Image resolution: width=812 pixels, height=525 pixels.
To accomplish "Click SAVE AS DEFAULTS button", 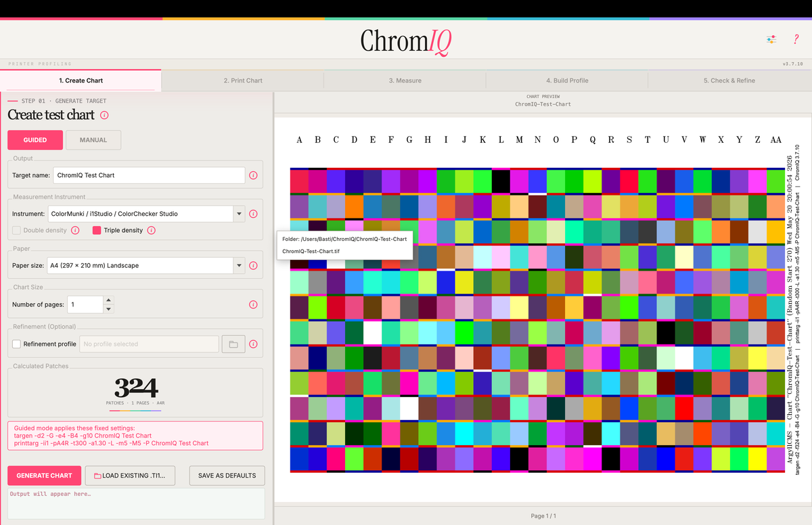I will 227,476.
